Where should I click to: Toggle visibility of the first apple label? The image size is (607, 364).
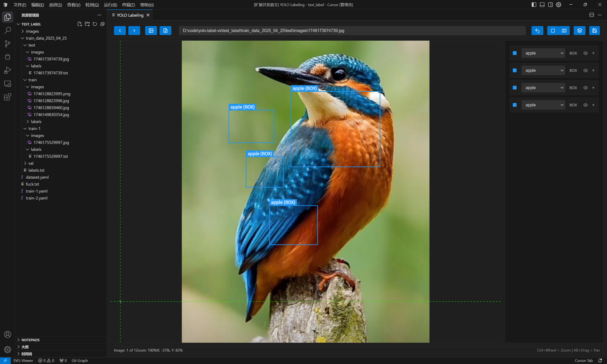tap(586, 53)
